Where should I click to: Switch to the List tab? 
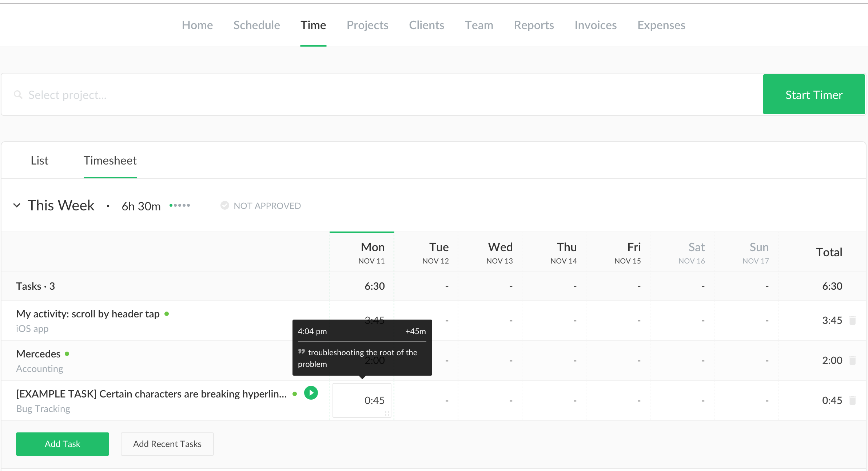(39, 161)
